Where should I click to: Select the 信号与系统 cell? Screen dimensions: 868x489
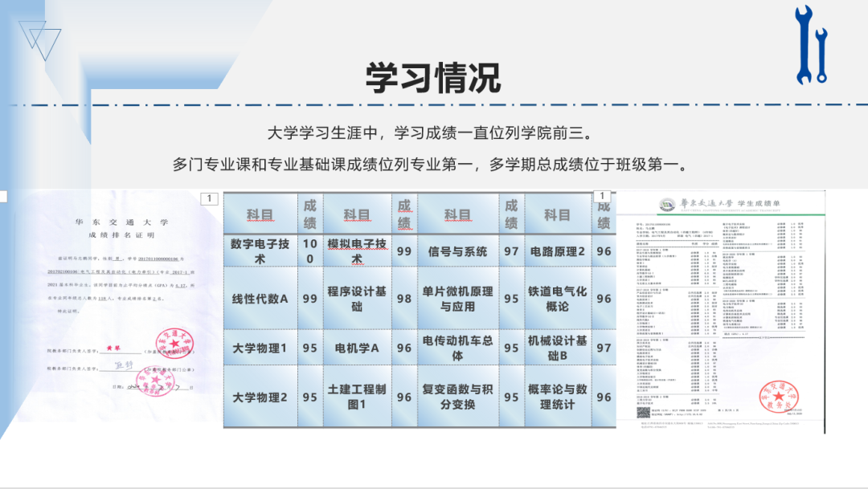(x=457, y=251)
